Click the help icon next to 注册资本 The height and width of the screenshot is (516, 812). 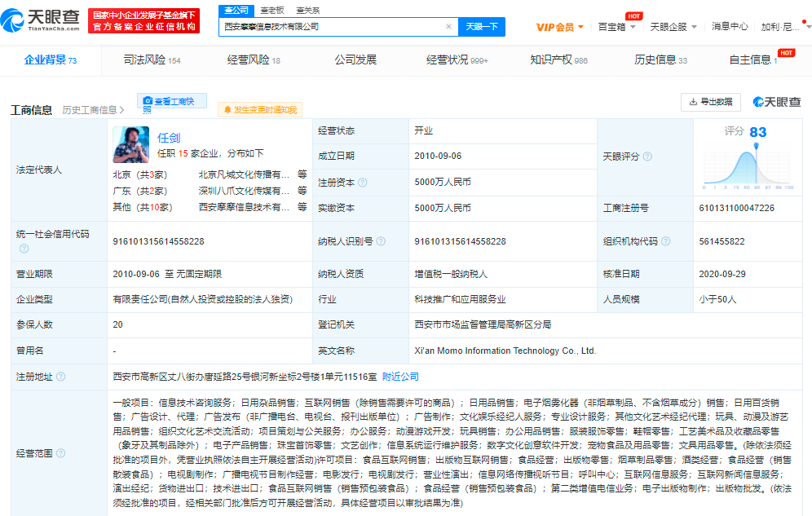click(x=363, y=182)
